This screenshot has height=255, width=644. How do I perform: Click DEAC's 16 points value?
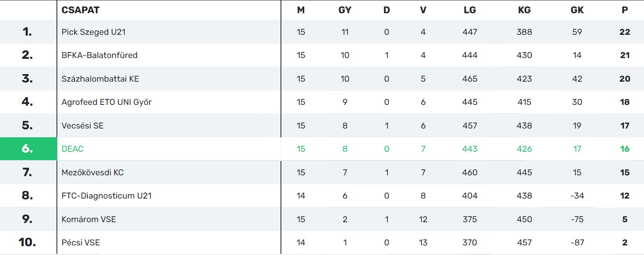[x=625, y=149]
